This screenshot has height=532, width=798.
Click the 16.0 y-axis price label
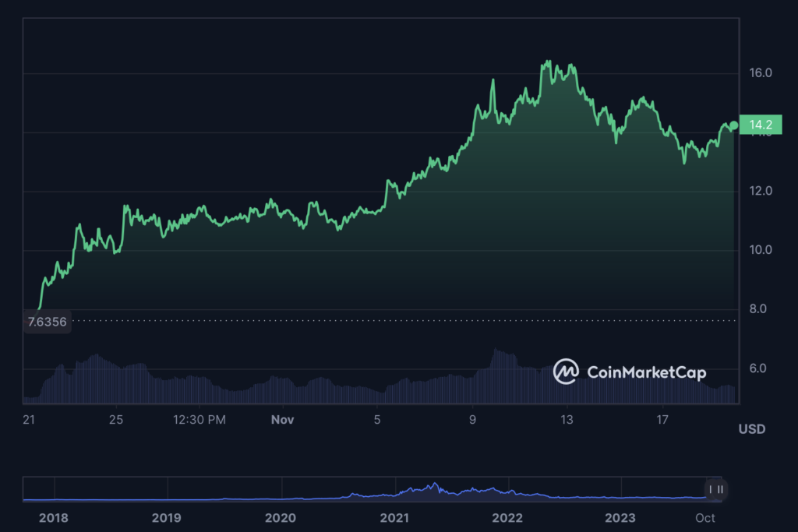click(x=761, y=72)
